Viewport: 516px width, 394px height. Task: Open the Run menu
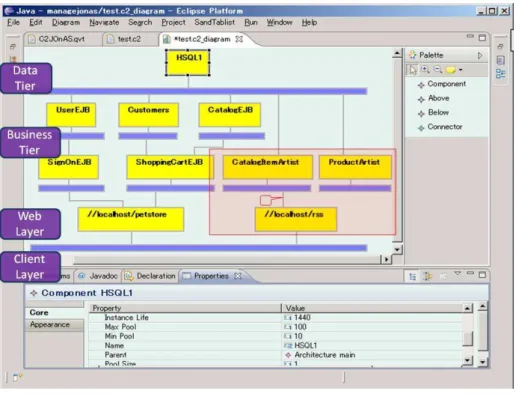251,22
